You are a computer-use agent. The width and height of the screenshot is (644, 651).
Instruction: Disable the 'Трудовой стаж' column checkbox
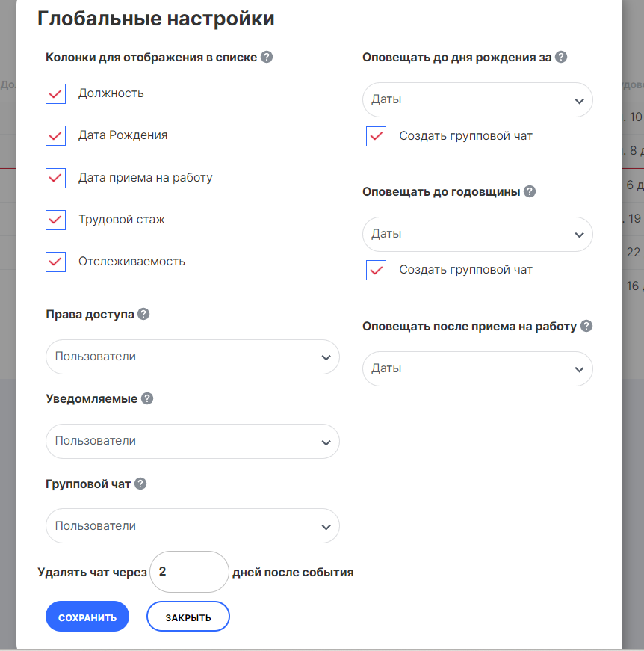tap(56, 220)
